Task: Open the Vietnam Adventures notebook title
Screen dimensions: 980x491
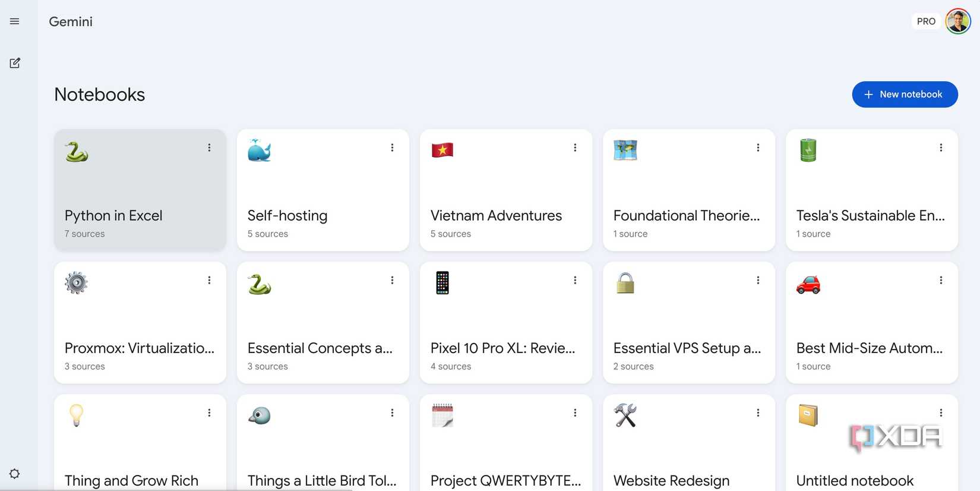Action: click(x=496, y=216)
